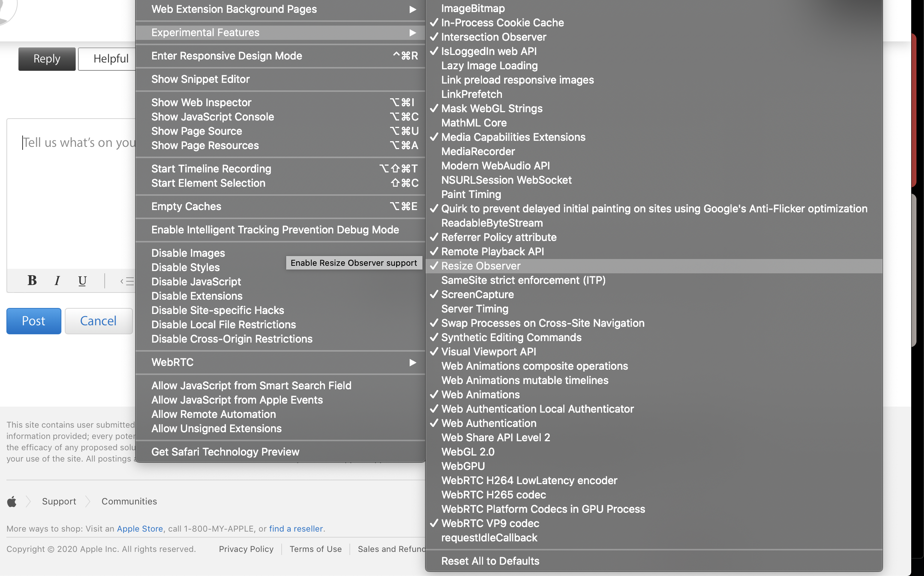Enable the WebGPU experimental feature

click(x=463, y=466)
